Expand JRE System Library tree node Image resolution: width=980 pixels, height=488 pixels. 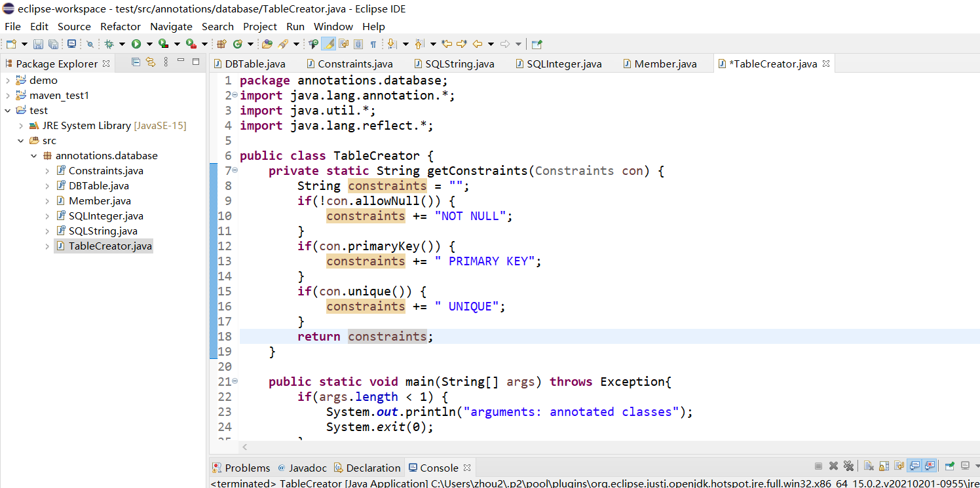pyautogui.click(x=21, y=126)
